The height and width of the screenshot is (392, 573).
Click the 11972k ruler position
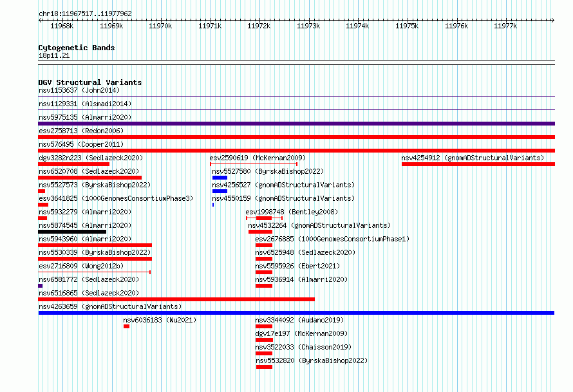click(259, 26)
